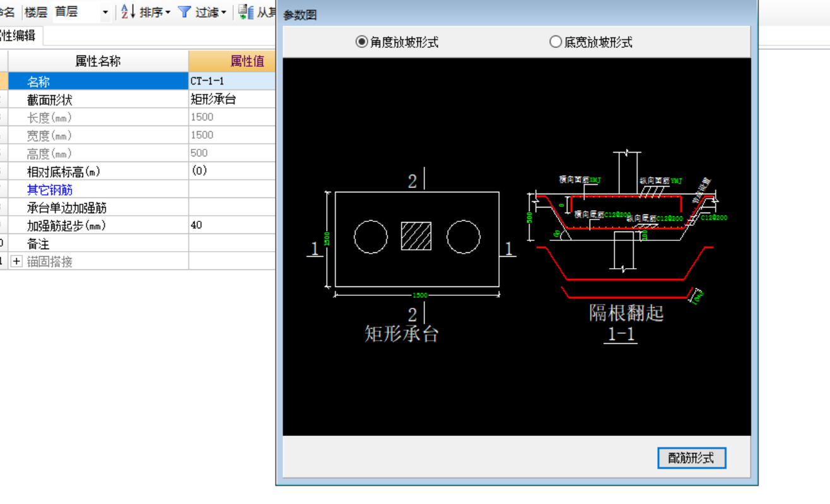This screenshot has height=504, width=830.
Task: Click the 加强筋起步(mm) property name
Action: click(67, 226)
